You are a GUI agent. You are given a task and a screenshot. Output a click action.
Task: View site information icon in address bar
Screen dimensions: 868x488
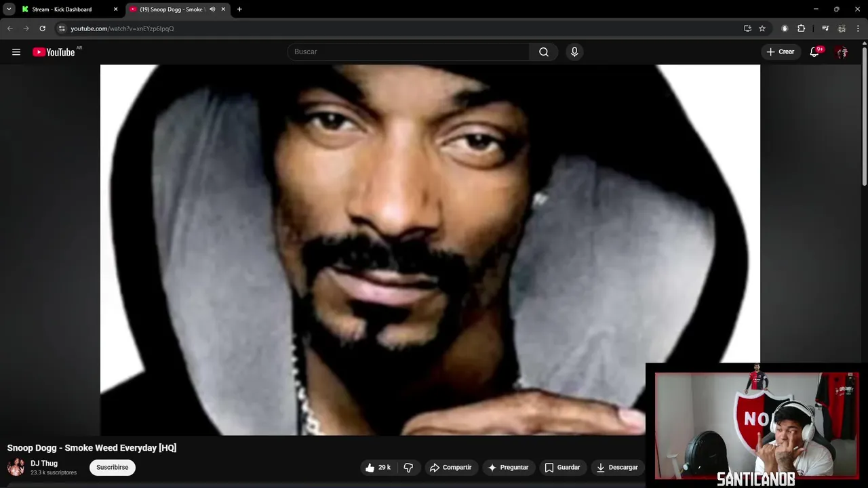(x=62, y=28)
